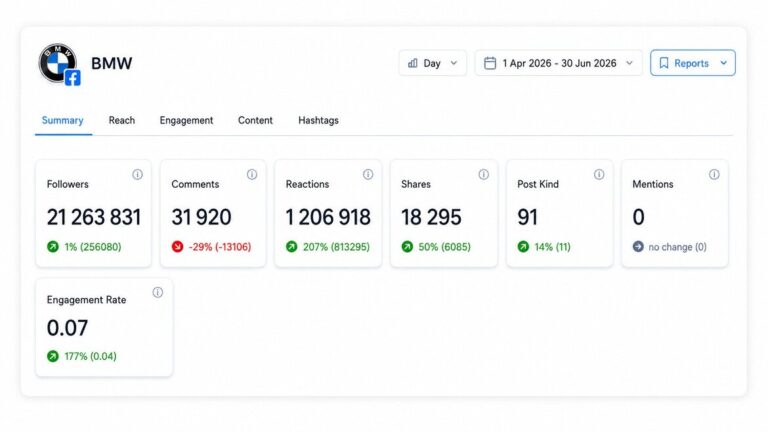This screenshot has height=432, width=768.
Task: Go to the Hashtags tab
Action: point(318,120)
